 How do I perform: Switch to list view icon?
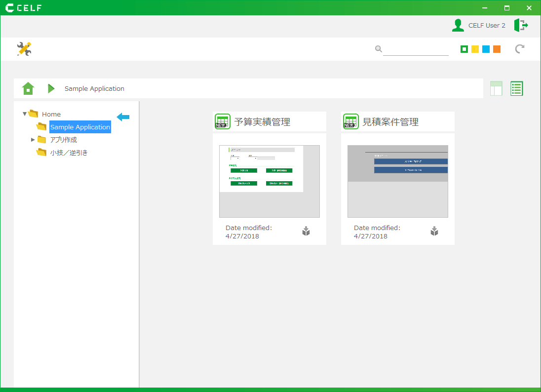point(516,88)
